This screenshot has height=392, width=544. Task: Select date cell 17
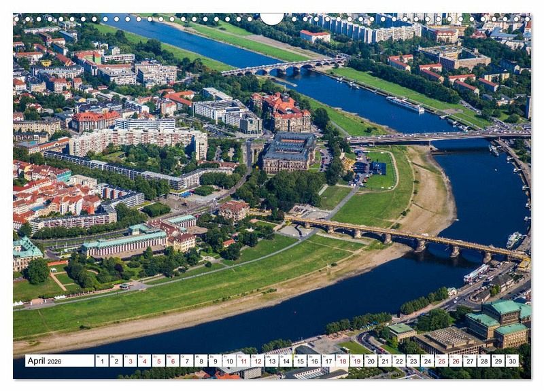point(328,361)
